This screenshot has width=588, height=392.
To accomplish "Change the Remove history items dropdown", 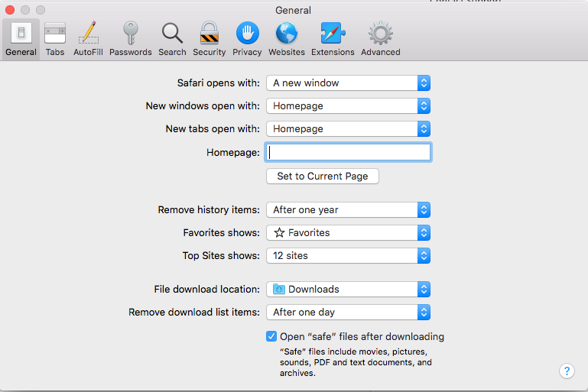I will (x=349, y=210).
